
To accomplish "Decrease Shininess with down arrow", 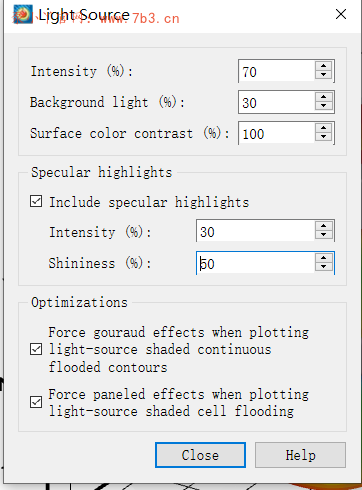I will [x=323, y=267].
